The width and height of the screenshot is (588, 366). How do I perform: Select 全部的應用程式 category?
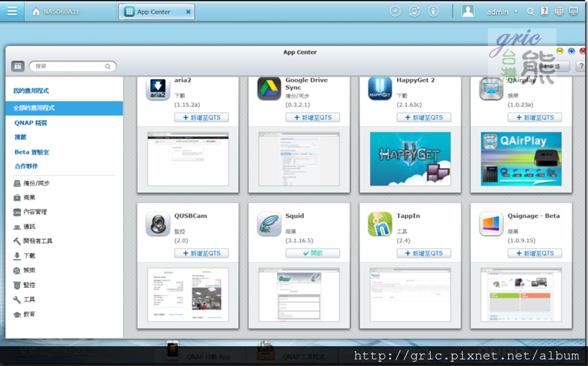click(64, 108)
